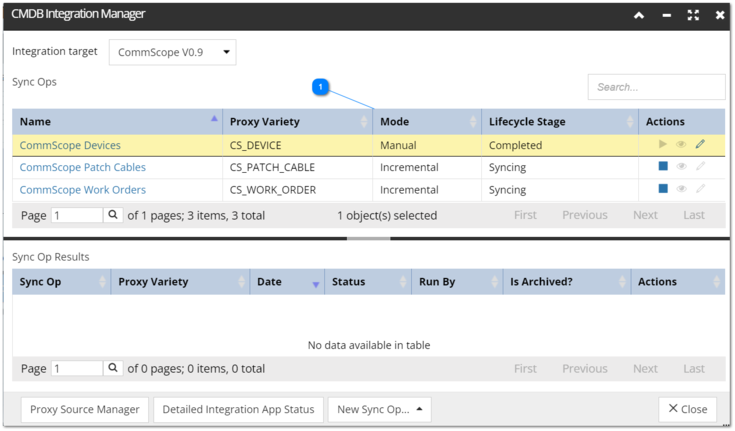Select the CS_DEVICE cell
Screen dimensions: 735x431
click(x=298, y=145)
